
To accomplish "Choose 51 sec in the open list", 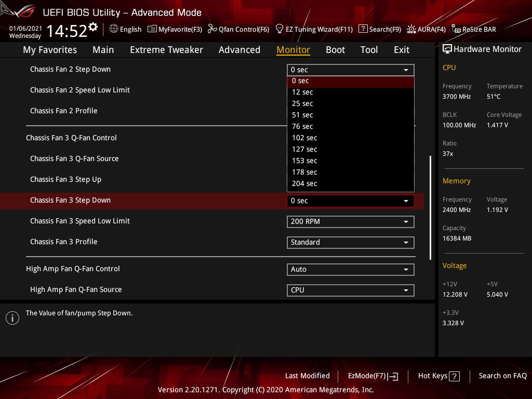I will pos(351,115).
